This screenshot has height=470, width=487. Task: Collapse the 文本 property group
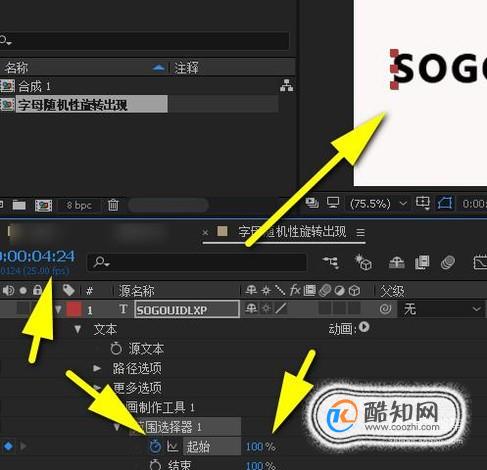point(78,330)
